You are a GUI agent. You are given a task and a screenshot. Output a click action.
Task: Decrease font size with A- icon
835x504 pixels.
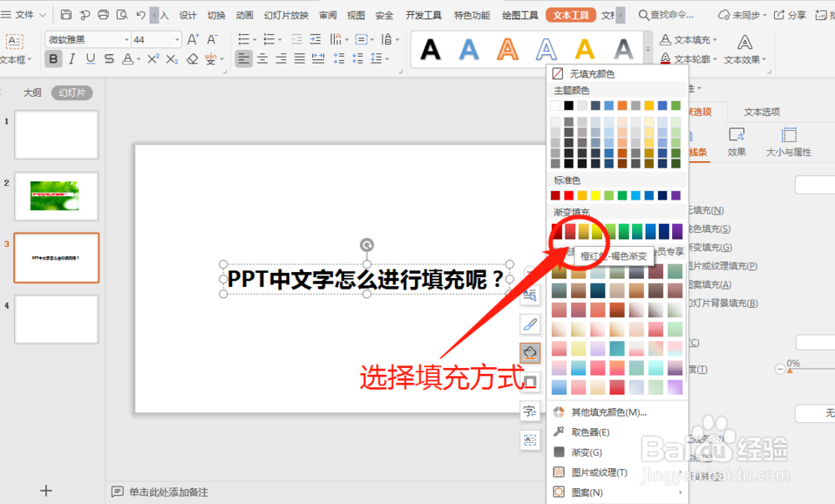click(212, 39)
